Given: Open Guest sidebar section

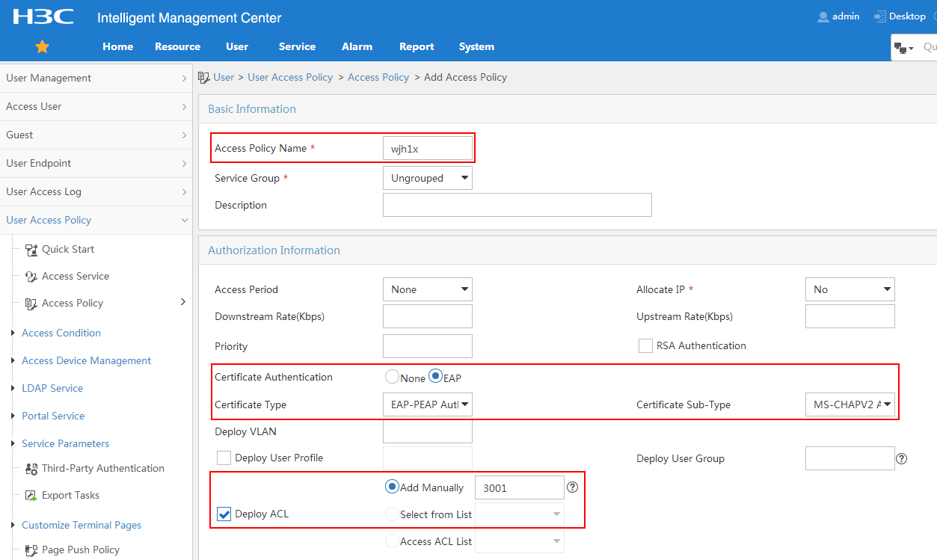Looking at the screenshot, I should click(x=96, y=135).
